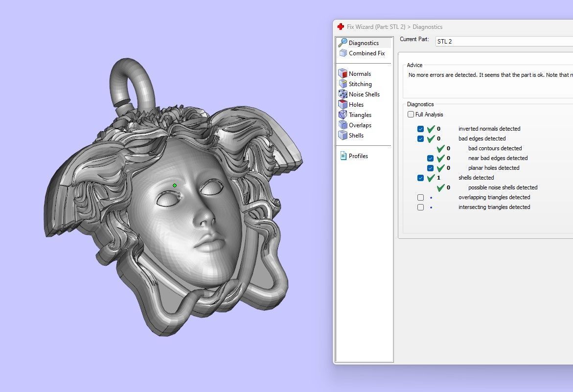Uncheck shells detected checkbox

(x=421, y=178)
